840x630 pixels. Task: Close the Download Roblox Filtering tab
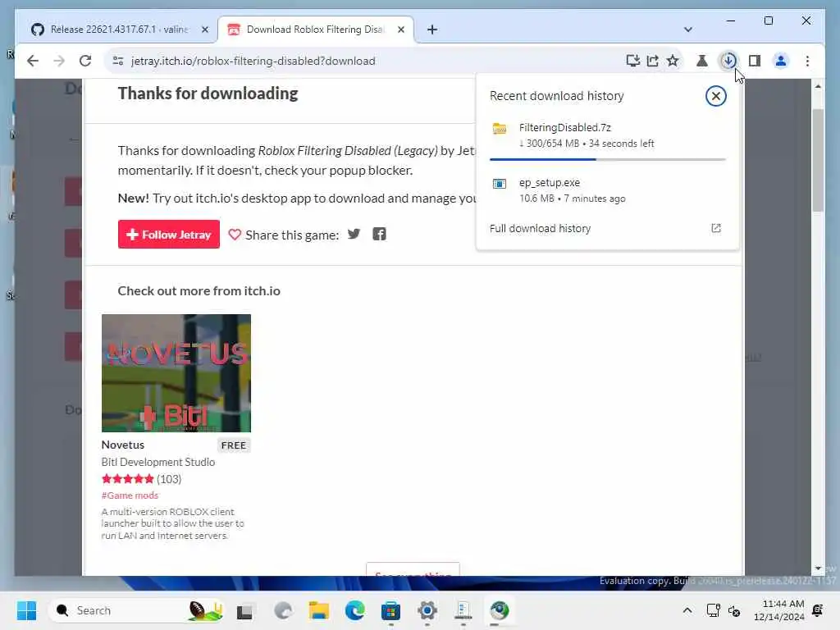(400, 30)
